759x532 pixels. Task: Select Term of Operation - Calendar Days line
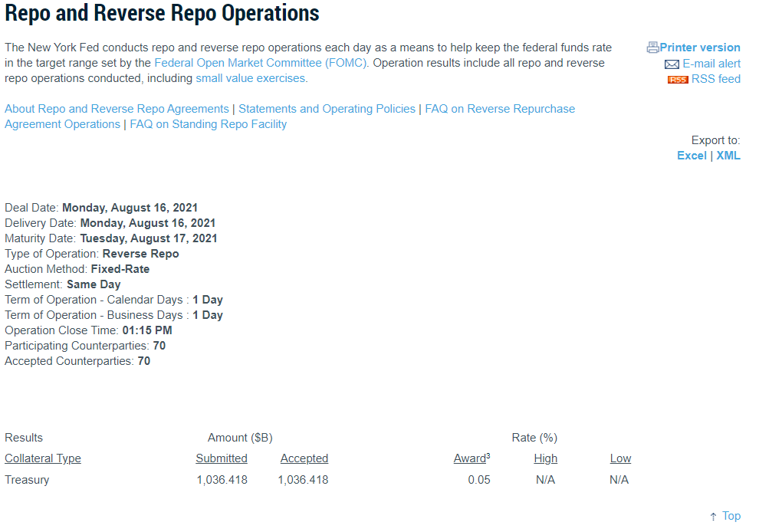113,300
